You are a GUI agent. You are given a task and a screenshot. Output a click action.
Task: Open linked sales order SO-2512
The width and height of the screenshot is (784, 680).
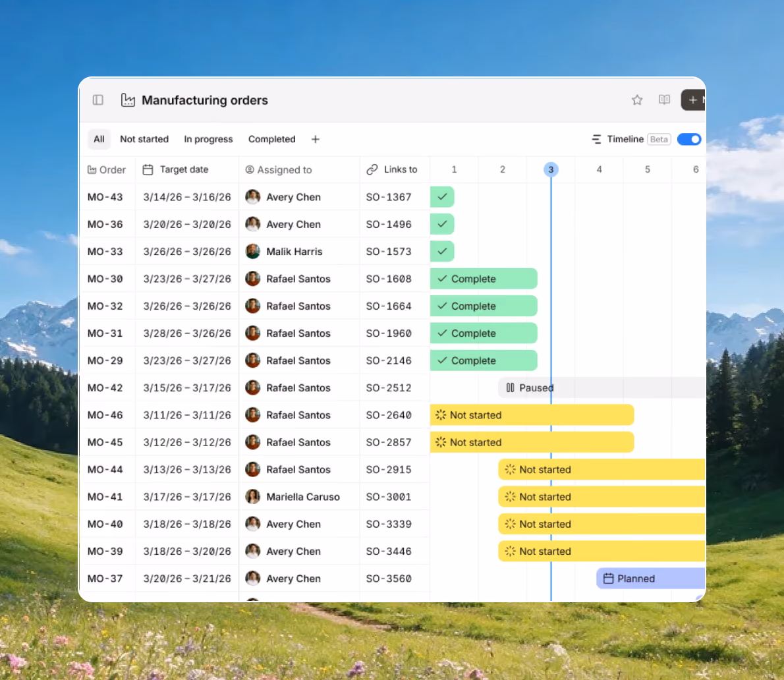(x=389, y=387)
